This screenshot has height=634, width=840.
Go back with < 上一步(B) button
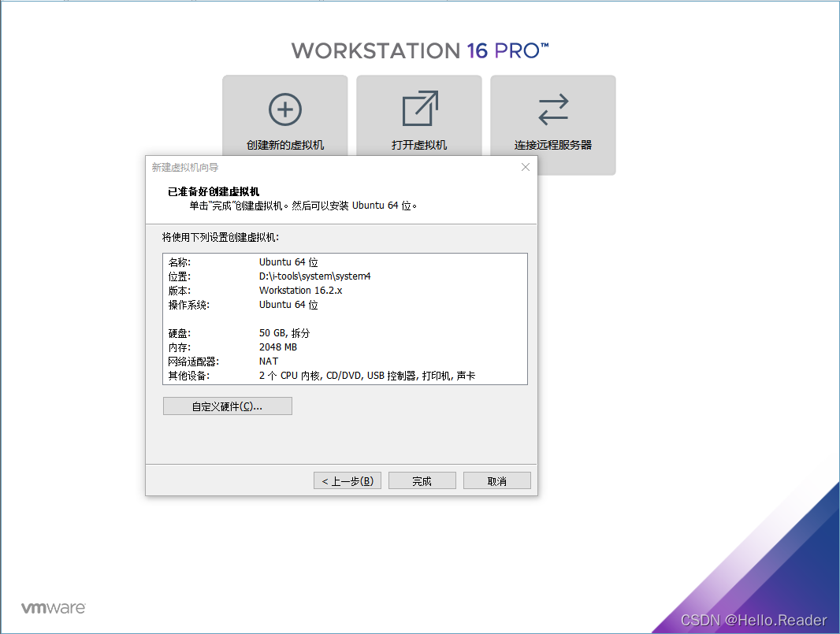(x=348, y=481)
